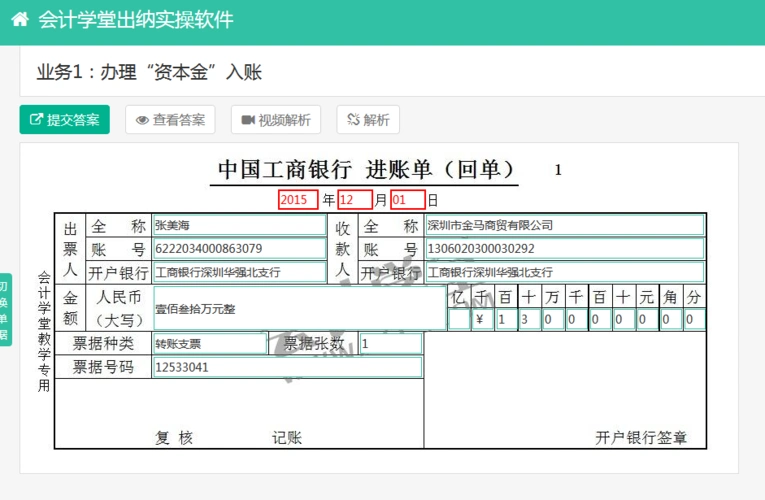Click the year field showing 2015
Screen dimensions: 765x500
click(298, 200)
